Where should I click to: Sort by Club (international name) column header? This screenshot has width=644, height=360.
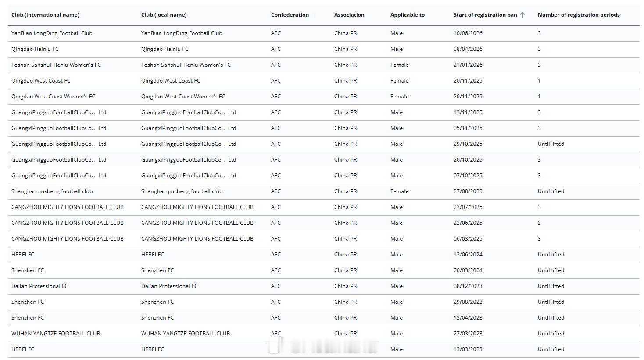point(46,15)
